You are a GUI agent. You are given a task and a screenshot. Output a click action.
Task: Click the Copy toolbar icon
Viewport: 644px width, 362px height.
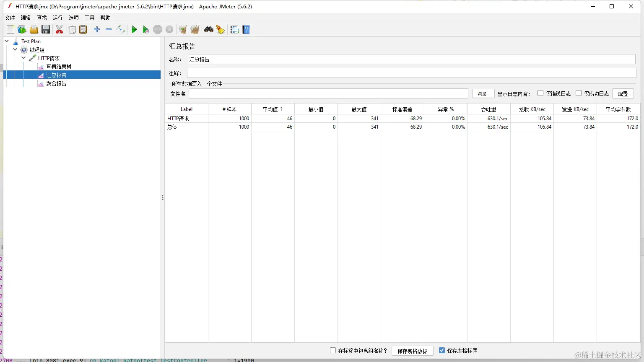click(72, 29)
